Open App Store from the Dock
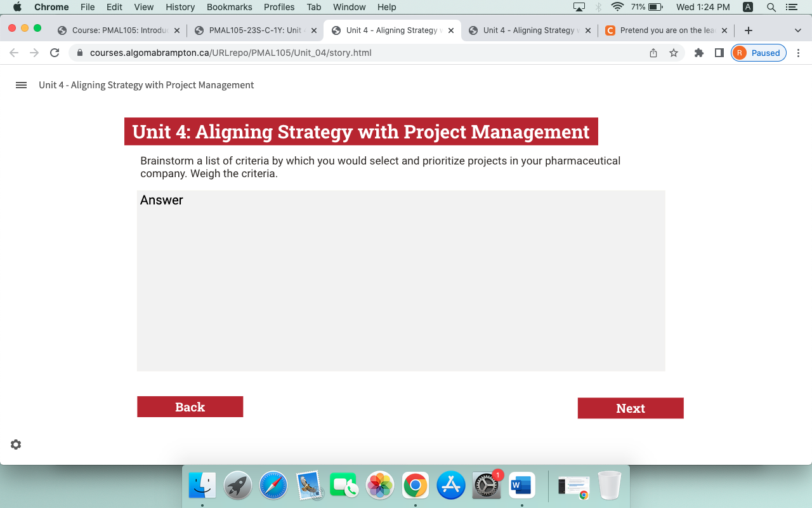Image resolution: width=812 pixels, height=508 pixels. 451,486
